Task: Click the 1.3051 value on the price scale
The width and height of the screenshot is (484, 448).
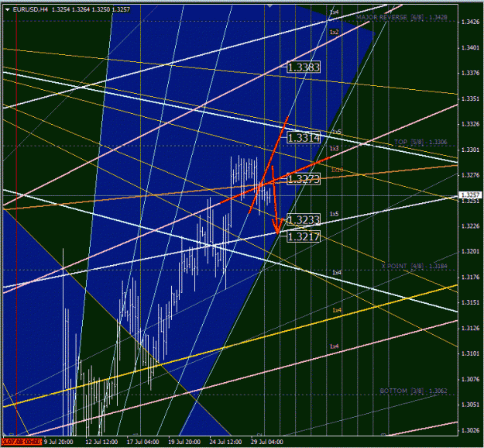Action: point(470,405)
